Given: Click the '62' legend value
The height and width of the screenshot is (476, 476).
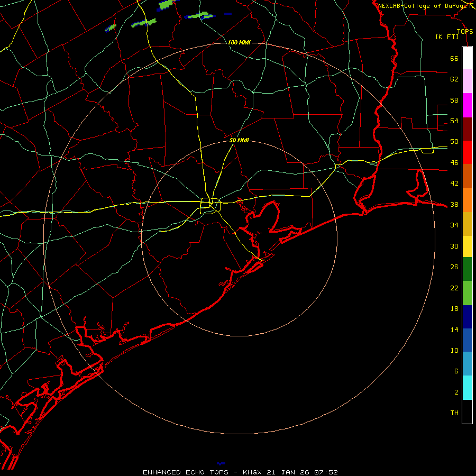Looking at the screenshot, I should click(454, 79).
